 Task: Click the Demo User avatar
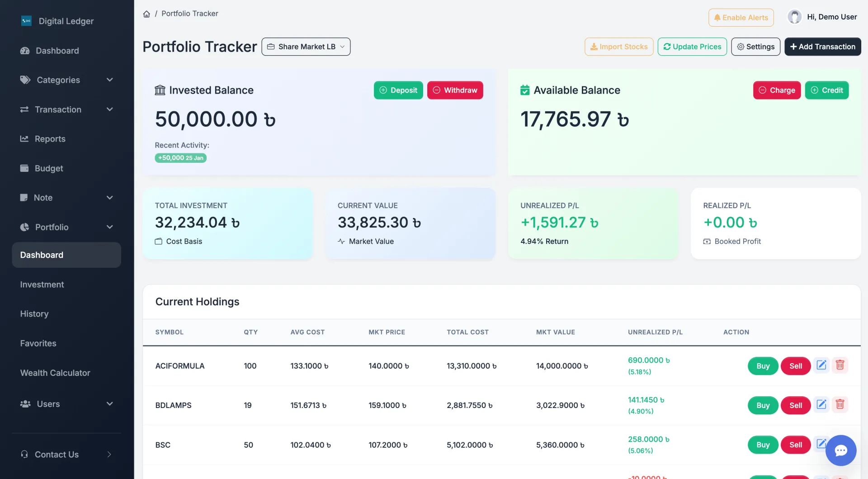[794, 17]
